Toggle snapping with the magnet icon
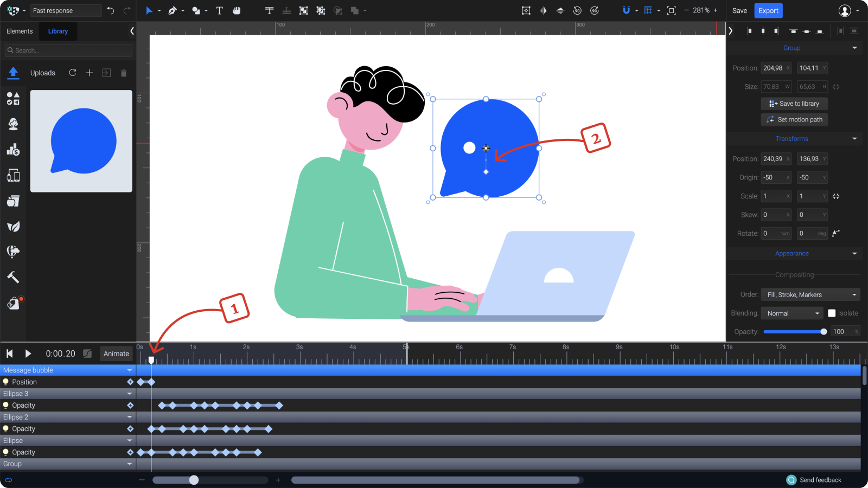Image resolution: width=868 pixels, height=488 pixels. [x=627, y=10]
